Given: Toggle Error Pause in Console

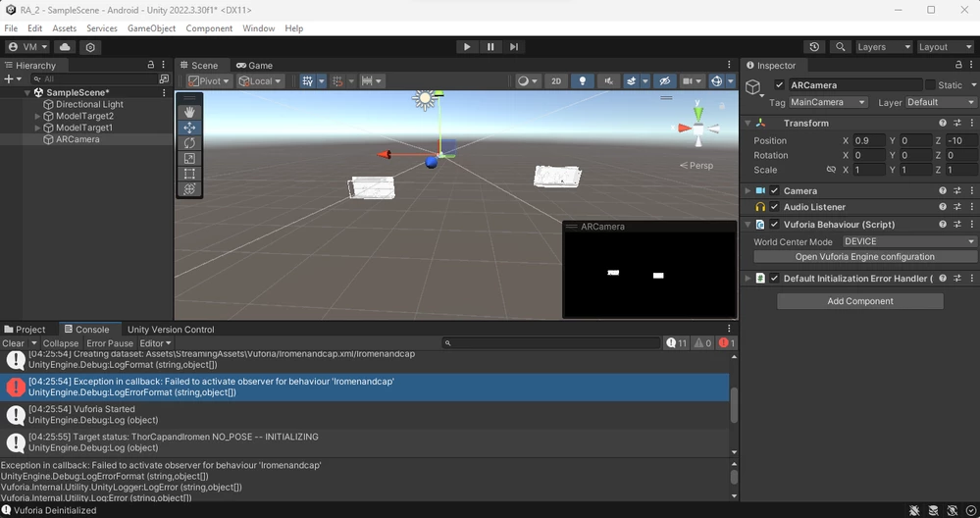Looking at the screenshot, I should tap(110, 343).
